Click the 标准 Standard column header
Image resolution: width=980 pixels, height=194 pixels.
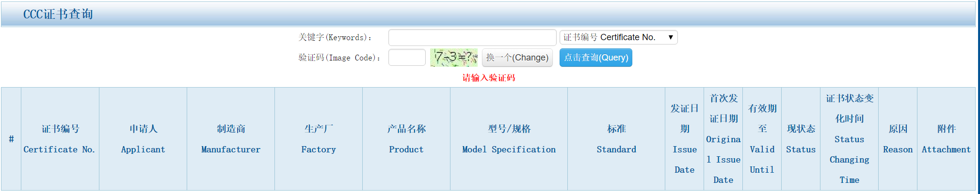pyautogui.click(x=616, y=139)
